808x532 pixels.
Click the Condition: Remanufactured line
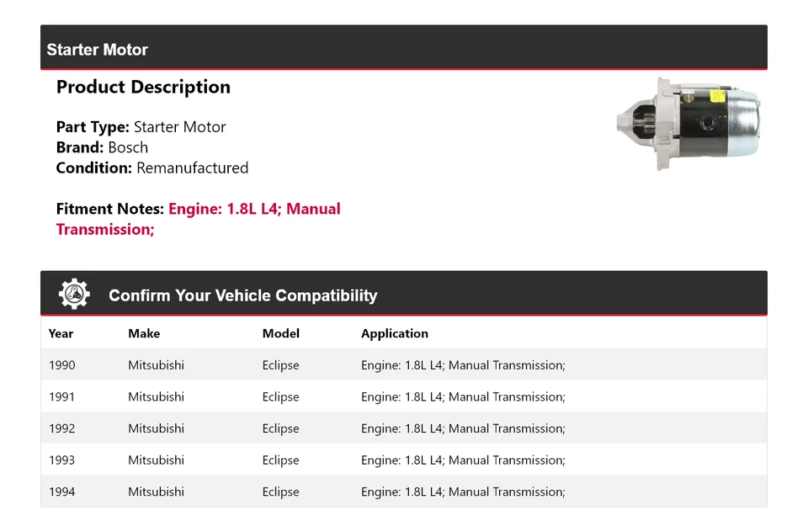(x=151, y=168)
